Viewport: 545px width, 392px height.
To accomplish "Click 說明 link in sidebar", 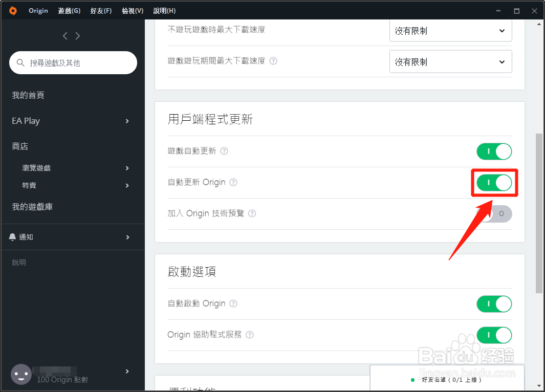I will [19, 263].
